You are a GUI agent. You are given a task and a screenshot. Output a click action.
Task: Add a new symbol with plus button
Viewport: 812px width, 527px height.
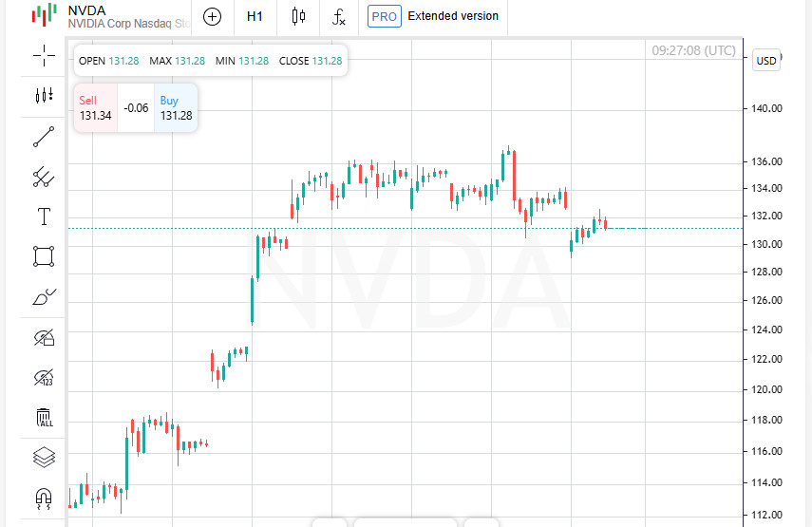pyautogui.click(x=213, y=16)
